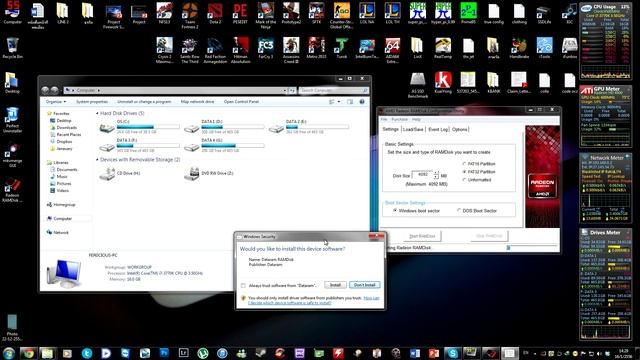The image size is (640, 360).
Task: Open the Hitman Absolution desktop shortcut
Action: click(240, 51)
